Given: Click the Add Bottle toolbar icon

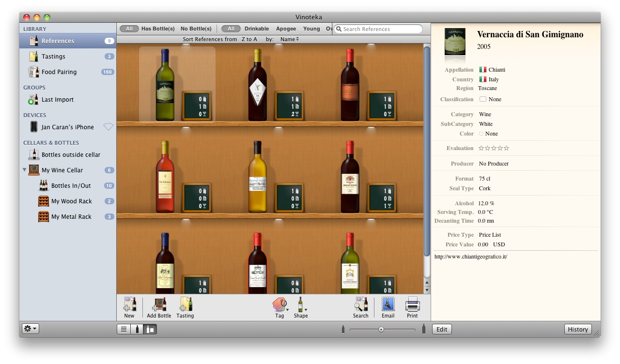Looking at the screenshot, I should tap(159, 304).
